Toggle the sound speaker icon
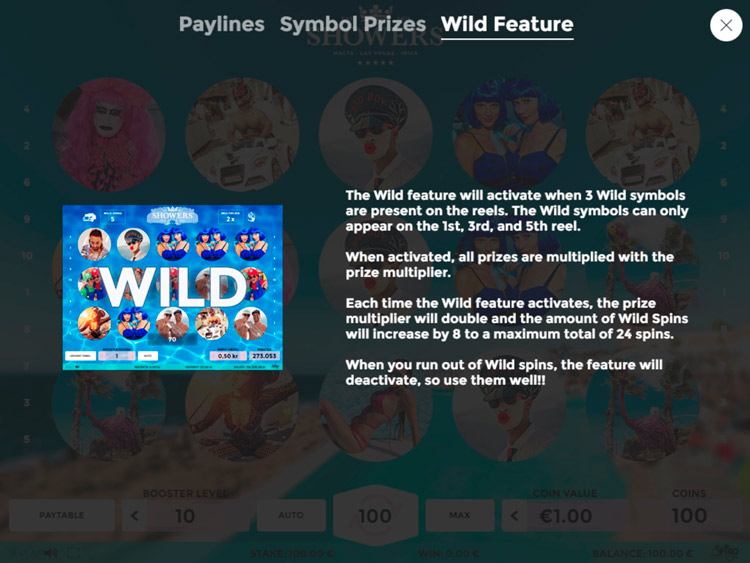The height and width of the screenshot is (563, 750). tap(51, 553)
